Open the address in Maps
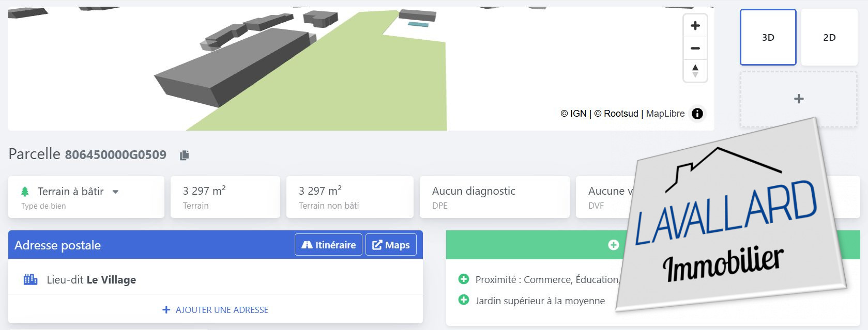The width and height of the screenshot is (868, 330). [x=391, y=245]
